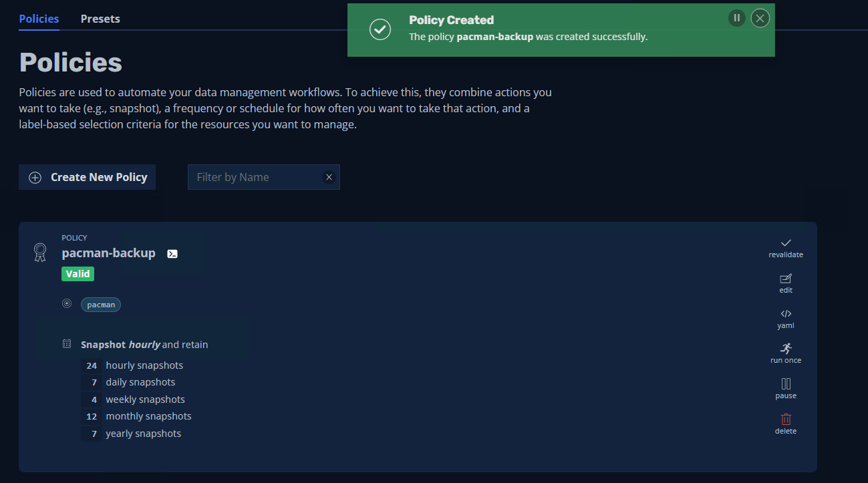868x483 pixels.
Task: Click the pacman application tag
Action: click(101, 305)
